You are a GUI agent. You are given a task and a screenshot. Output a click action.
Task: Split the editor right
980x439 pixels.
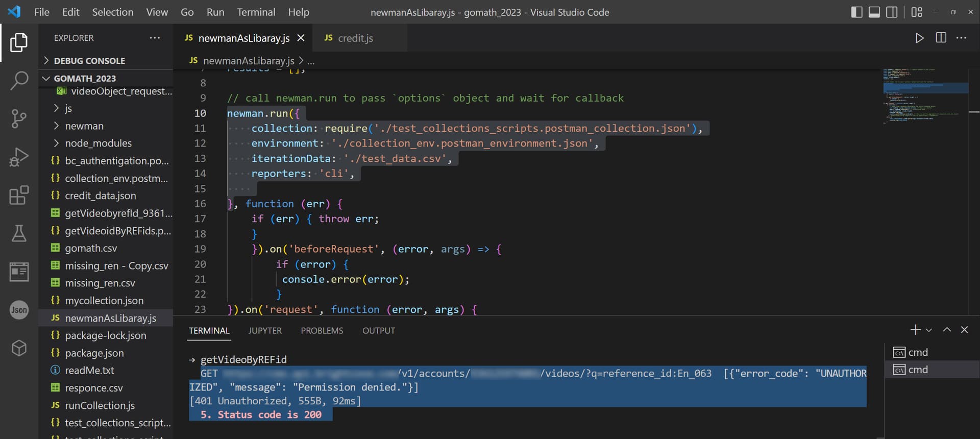[941, 38]
